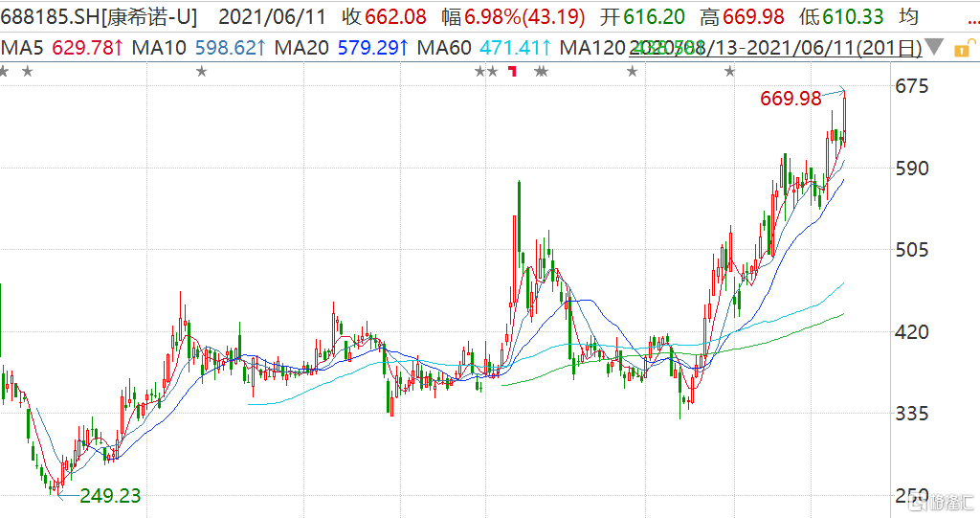
Task: Click the orange unlock padlock icon
Action: coord(965,48)
